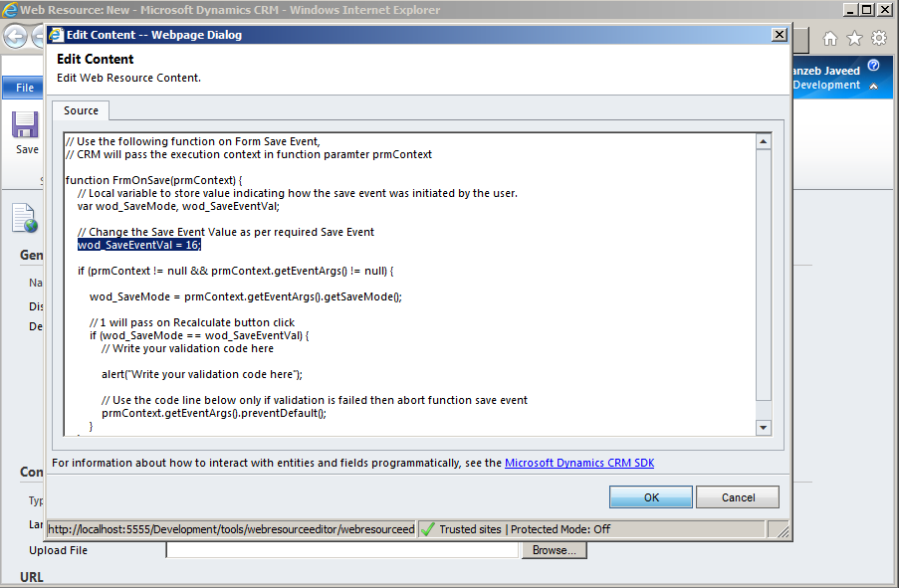Image resolution: width=899 pixels, height=588 pixels.
Task: Click the Trusted sites checkmark icon
Action: coord(428,529)
